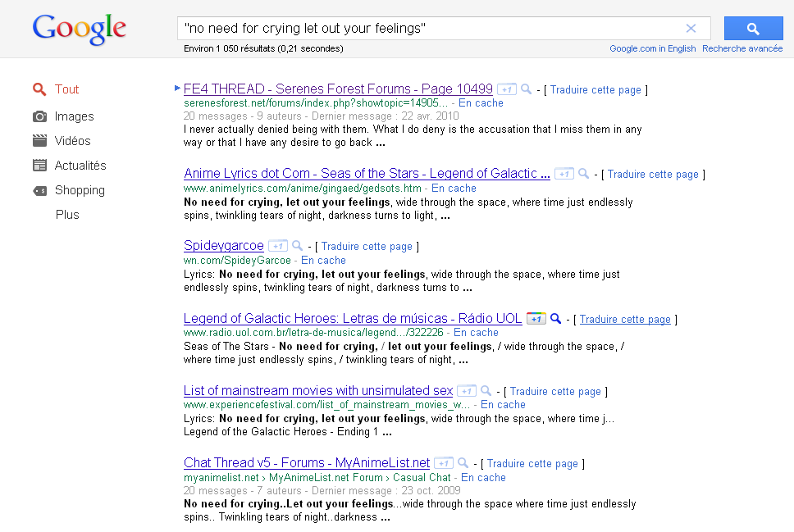Click +1 button for Rádio UOL result
Image resolution: width=794 pixels, height=532 pixels.
click(x=536, y=319)
